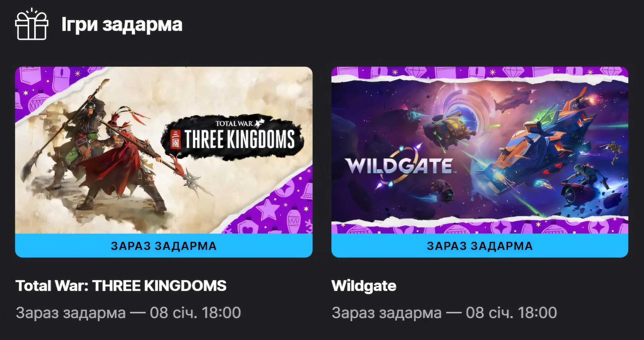
Task: Click the gift box icon
Action: click(32, 24)
